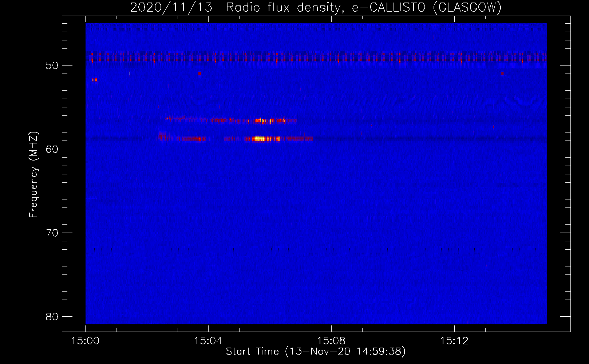Click the '80' frequency tick label
The height and width of the screenshot is (364, 589).
pyautogui.click(x=52, y=317)
